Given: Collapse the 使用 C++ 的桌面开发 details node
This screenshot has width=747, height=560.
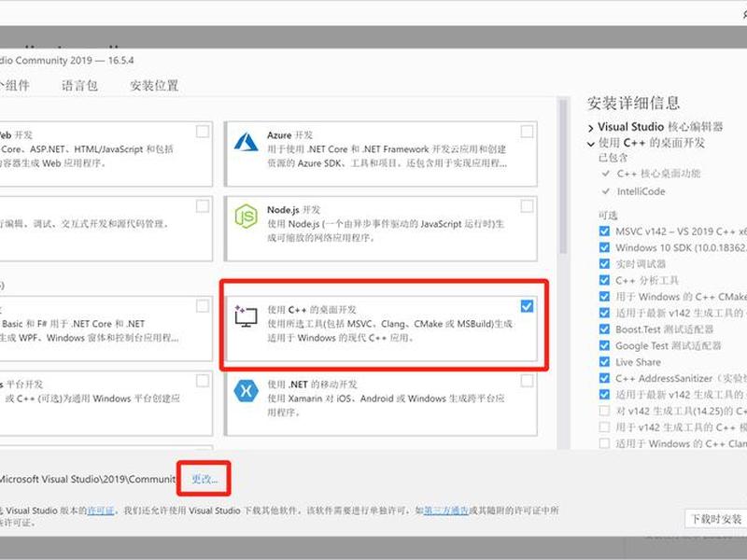Looking at the screenshot, I should (x=591, y=144).
